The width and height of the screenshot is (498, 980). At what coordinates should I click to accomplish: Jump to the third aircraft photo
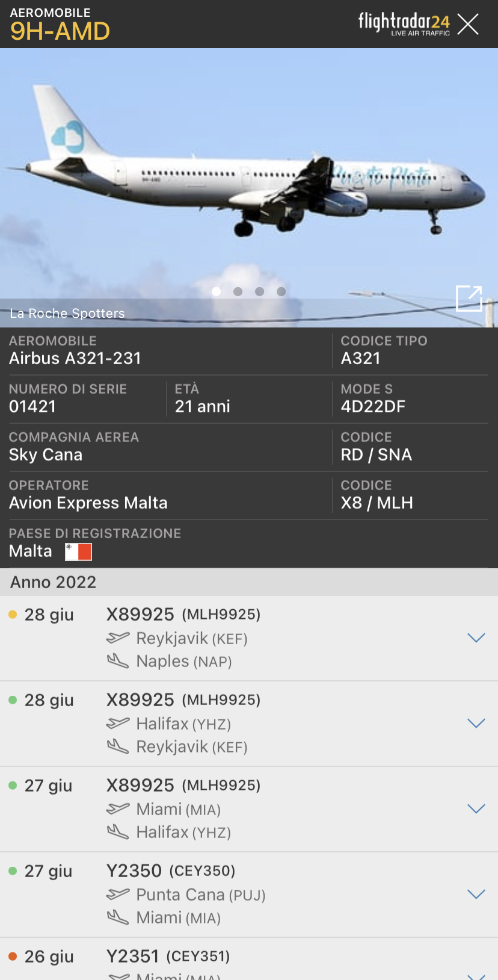click(260, 291)
